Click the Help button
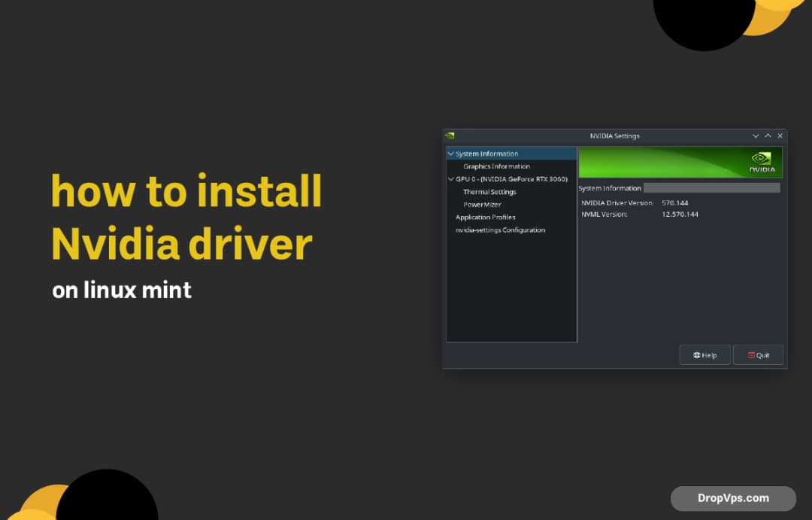 pyautogui.click(x=704, y=354)
